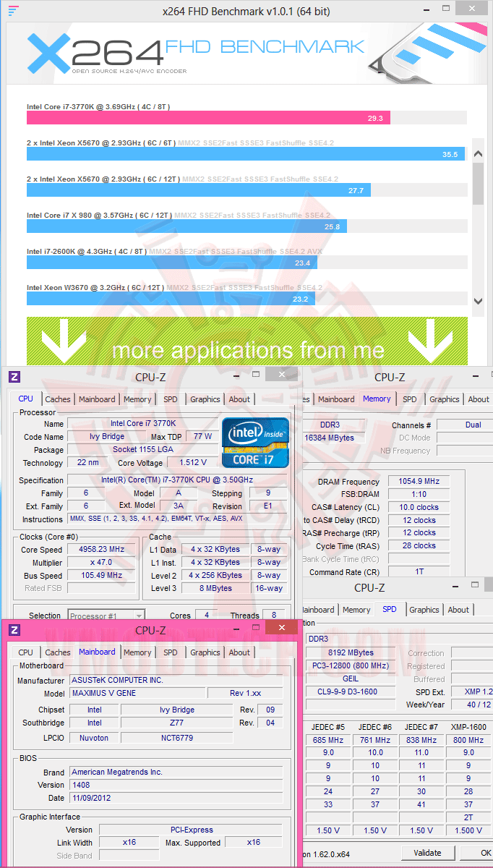
Task: Click the Z77 southbridge value
Action: [177, 723]
